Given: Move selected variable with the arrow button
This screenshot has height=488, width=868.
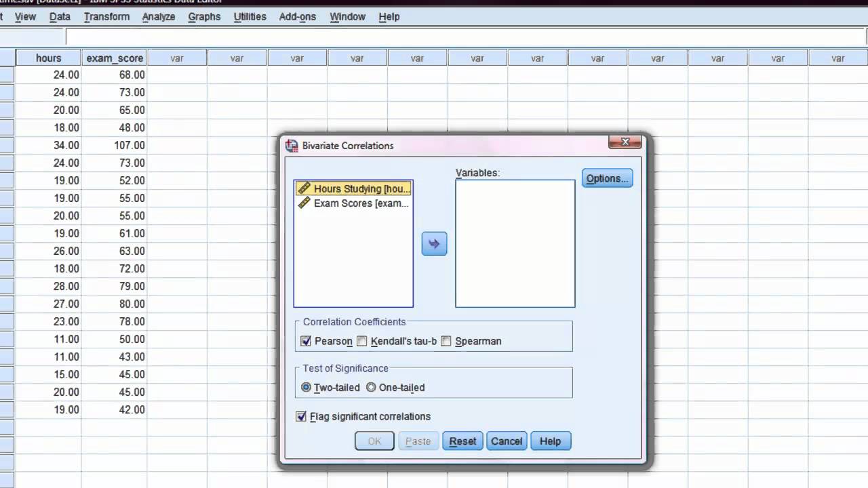Looking at the screenshot, I should (434, 243).
